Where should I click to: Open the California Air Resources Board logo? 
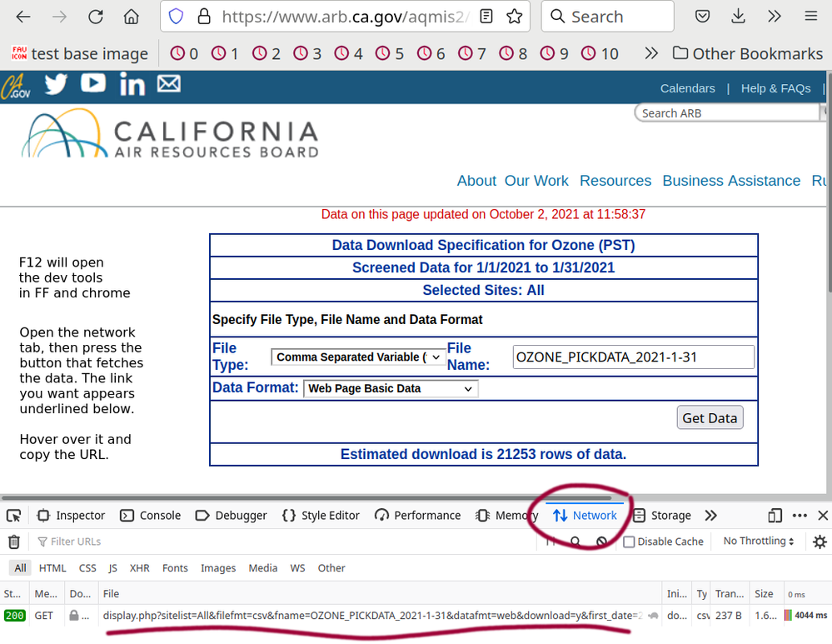click(170, 134)
